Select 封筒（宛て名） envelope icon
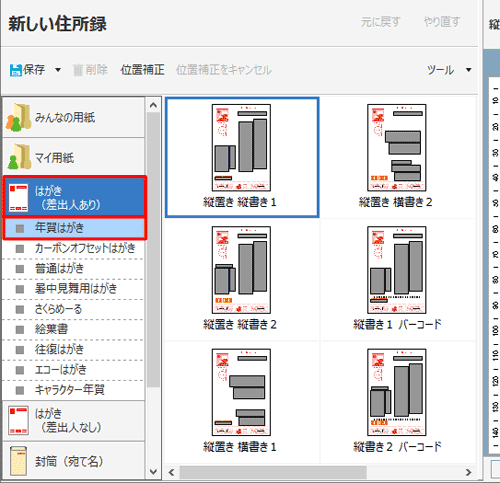 18,461
